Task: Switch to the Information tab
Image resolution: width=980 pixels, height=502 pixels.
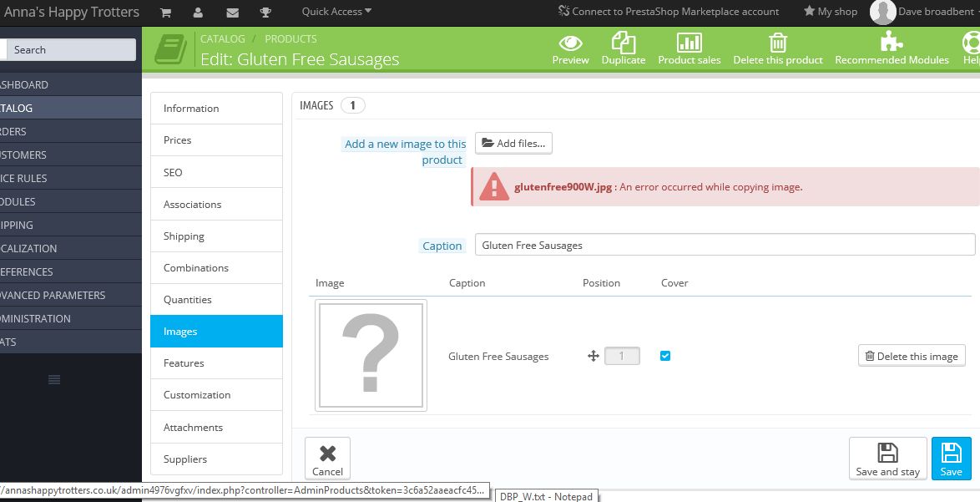Action: (216, 108)
